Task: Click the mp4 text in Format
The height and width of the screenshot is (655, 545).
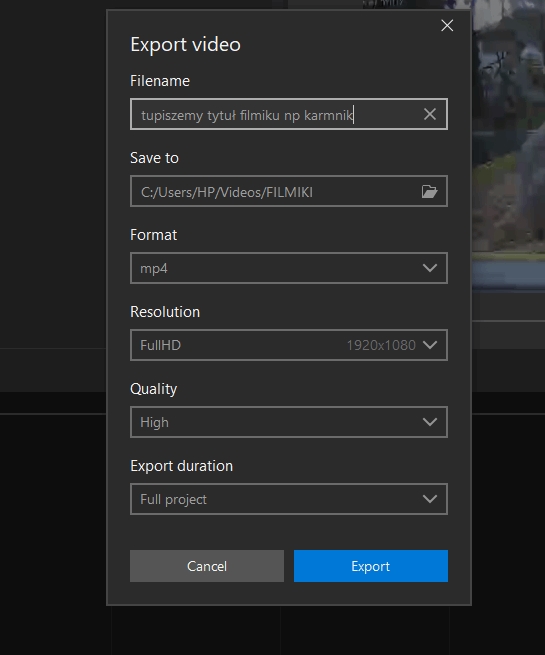Action: (x=154, y=269)
